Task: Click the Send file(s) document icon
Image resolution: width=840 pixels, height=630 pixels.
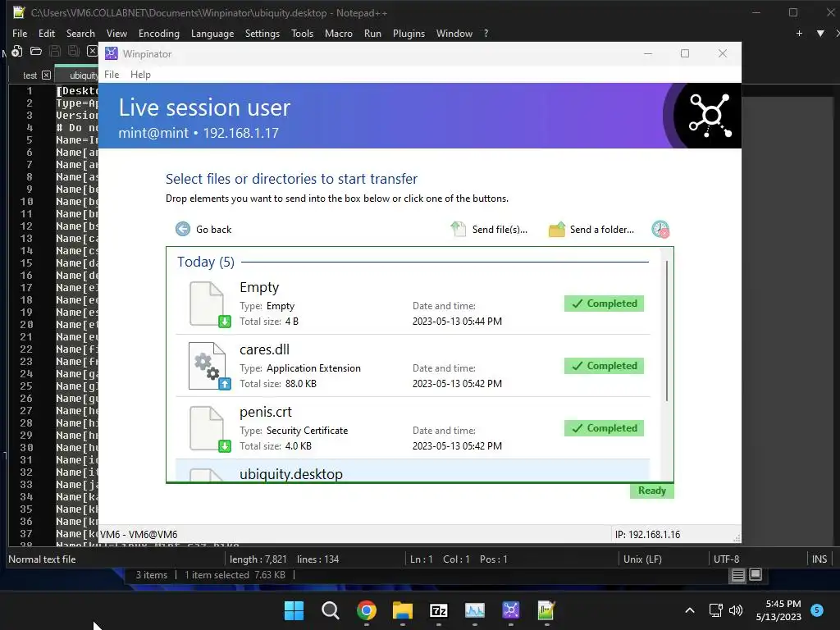Action: click(458, 230)
